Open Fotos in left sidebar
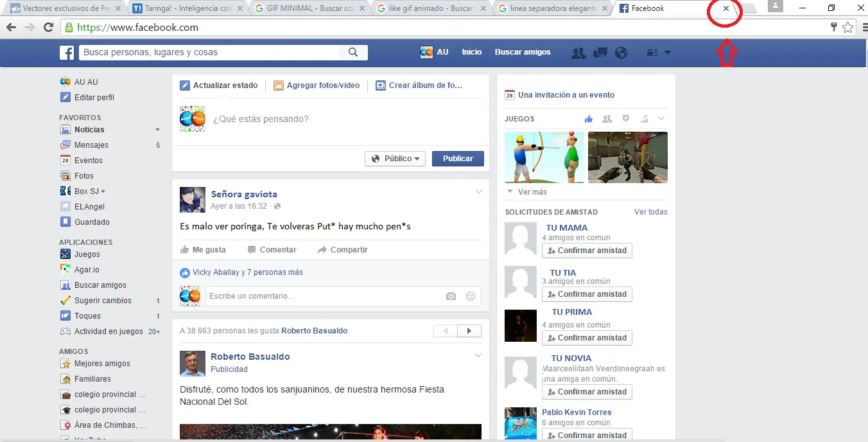The height and width of the screenshot is (442, 868). point(84,176)
